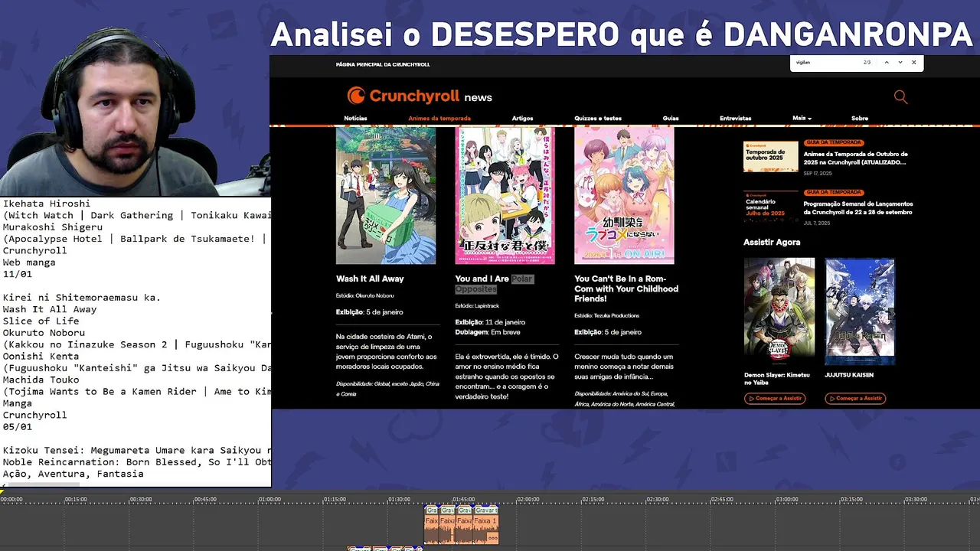Click the 02:00:00 mark on timeline ruler
This screenshot has width=980, height=551.
tap(528, 500)
